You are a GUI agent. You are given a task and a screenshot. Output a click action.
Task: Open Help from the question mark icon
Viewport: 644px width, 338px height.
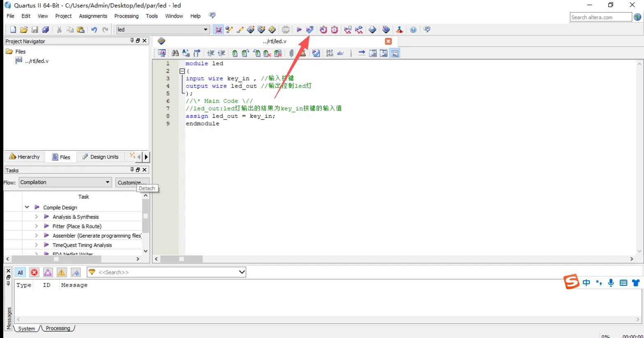click(413, 30)
